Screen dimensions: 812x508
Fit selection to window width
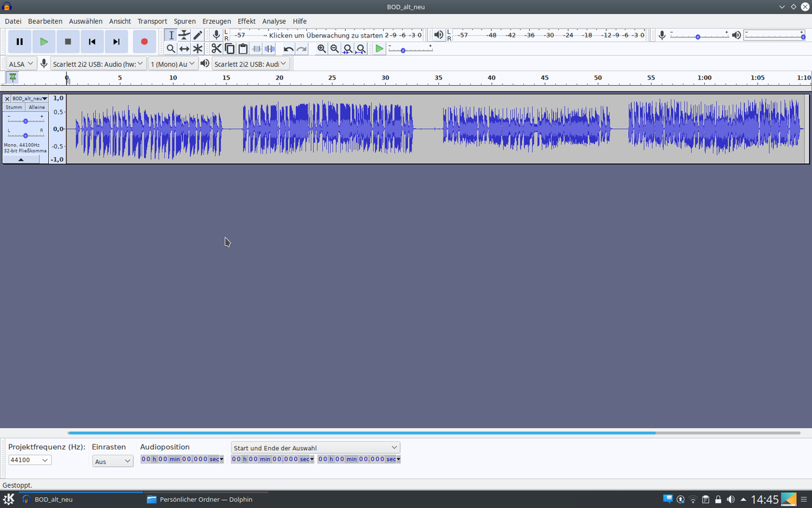pyautogui.click(x=348, y=49)
